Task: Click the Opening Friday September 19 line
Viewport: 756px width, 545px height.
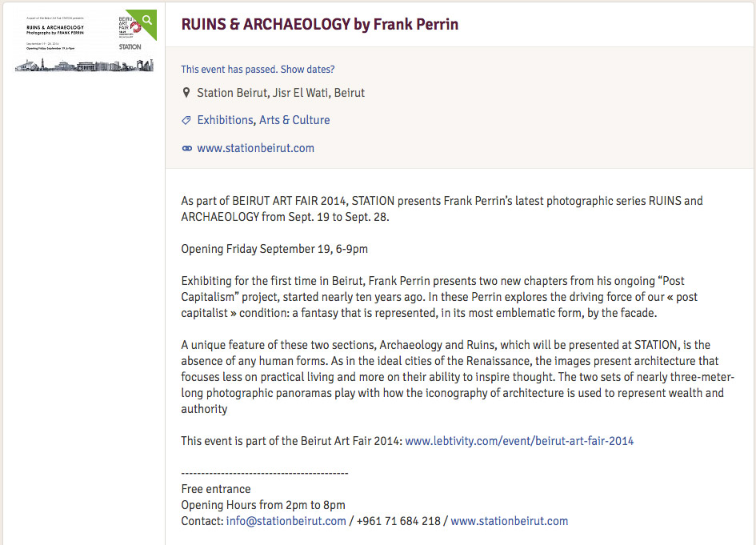Action: (x=274, y=249)
